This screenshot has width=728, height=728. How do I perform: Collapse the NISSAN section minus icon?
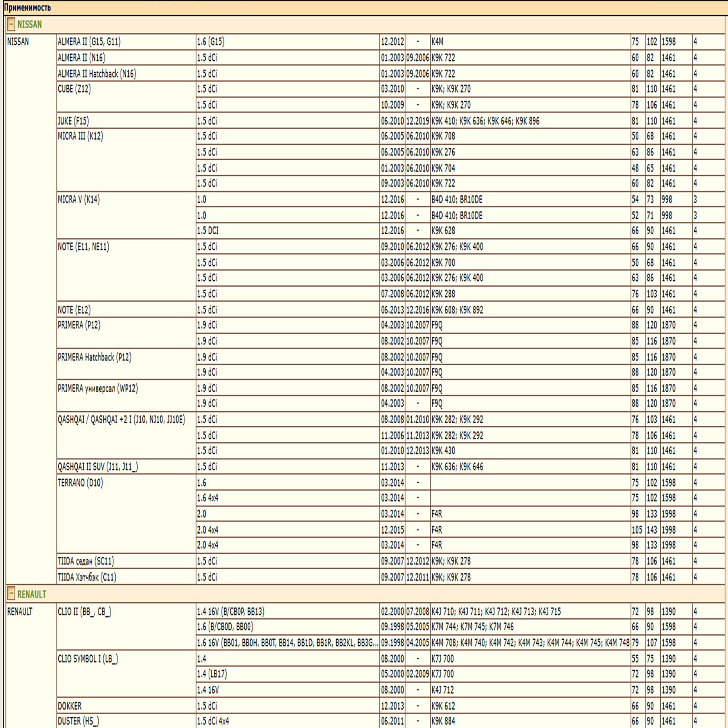click(x=11, y=25)
